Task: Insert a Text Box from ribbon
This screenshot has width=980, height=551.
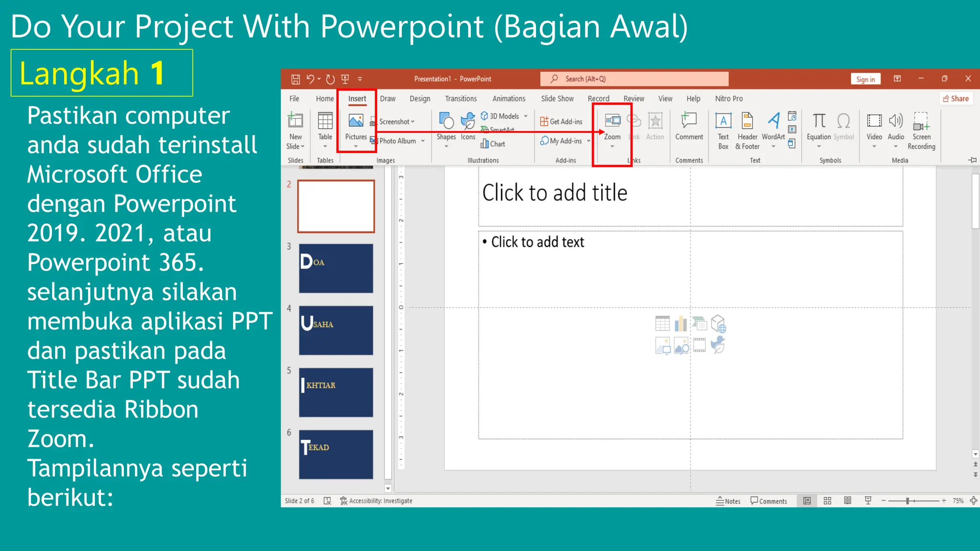Action: (723, 121)
